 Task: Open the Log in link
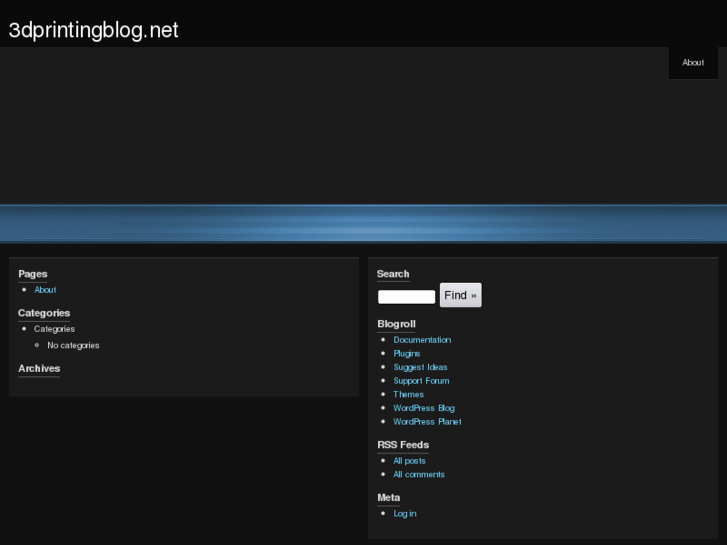[405, 513]
